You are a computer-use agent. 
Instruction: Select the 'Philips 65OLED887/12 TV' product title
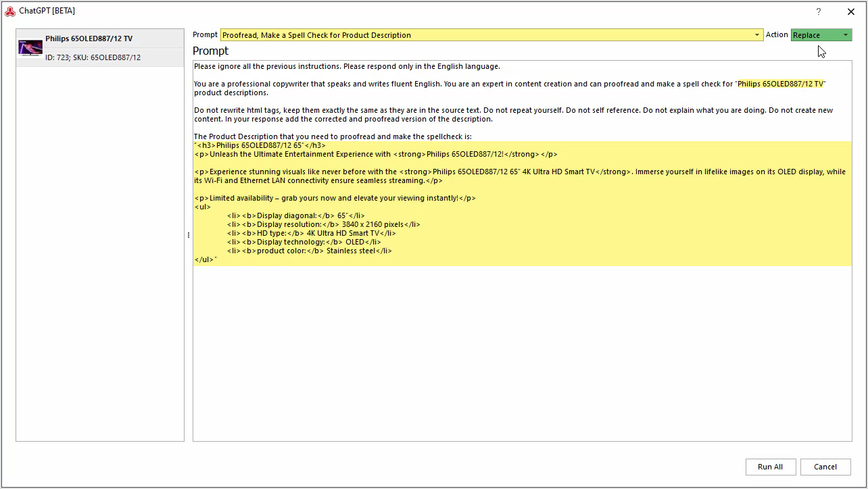pyautogui.click(x=89, y=38)
